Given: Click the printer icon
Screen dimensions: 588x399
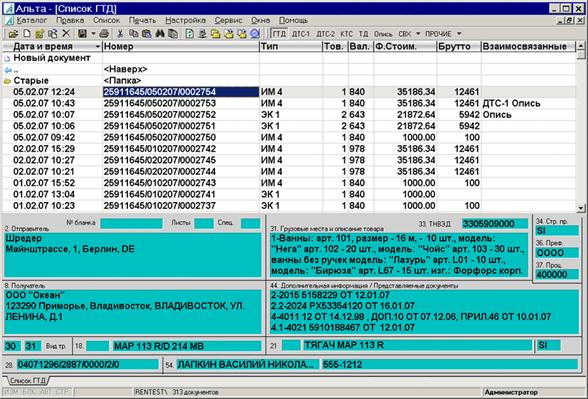Looking at the screenshot, I should [105, 34].
